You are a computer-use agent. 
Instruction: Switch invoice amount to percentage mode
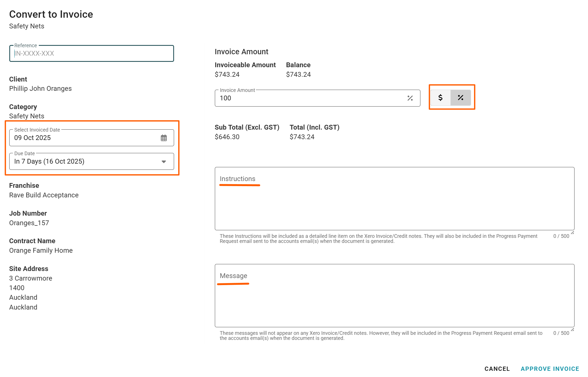[x=461, y=98]
